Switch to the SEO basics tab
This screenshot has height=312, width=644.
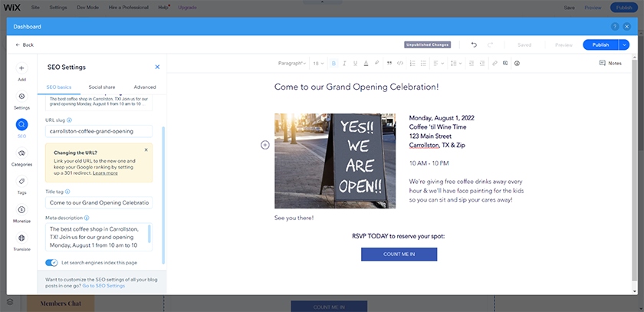(x=59, y=87)
